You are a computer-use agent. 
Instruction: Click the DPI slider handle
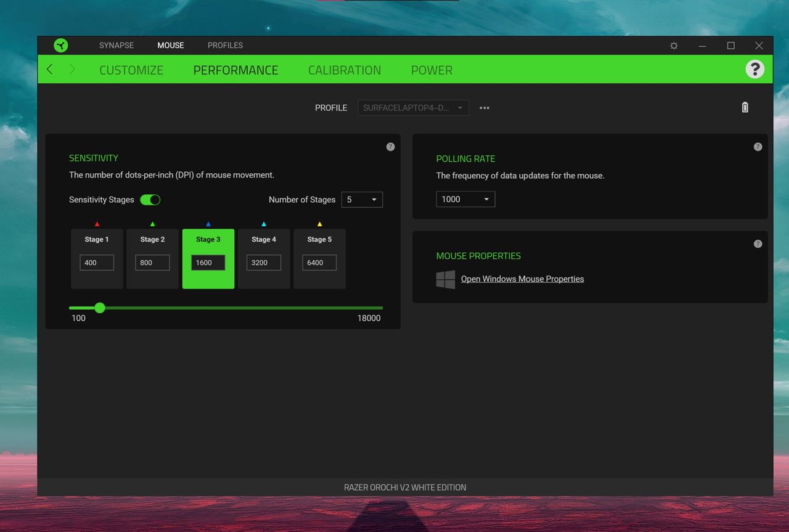pos(100,308)
